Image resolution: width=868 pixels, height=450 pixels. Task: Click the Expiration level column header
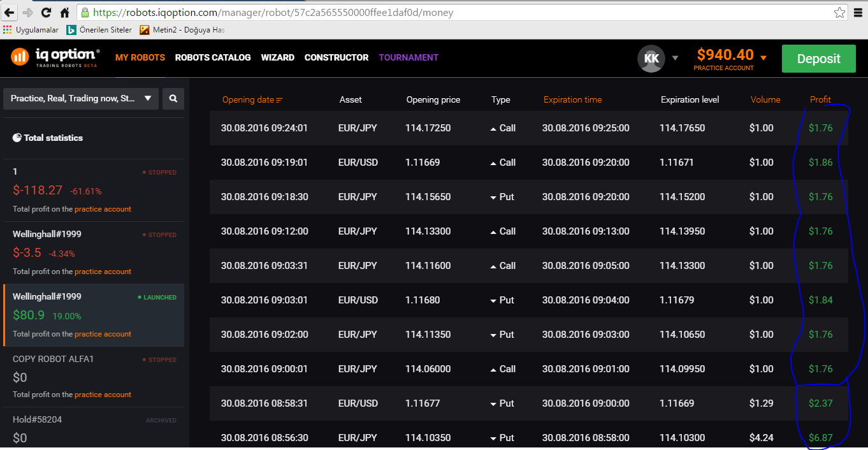[x=690, y=99]
